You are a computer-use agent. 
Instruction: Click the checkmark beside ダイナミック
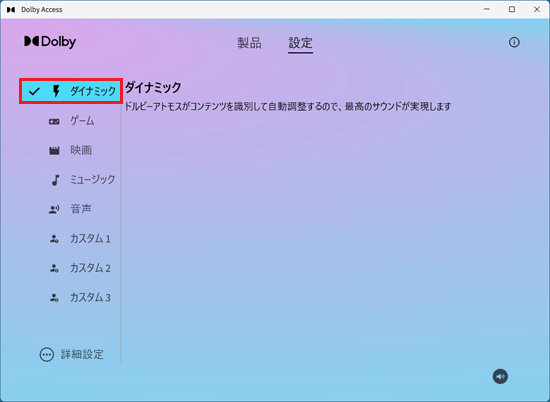[34, 91]
